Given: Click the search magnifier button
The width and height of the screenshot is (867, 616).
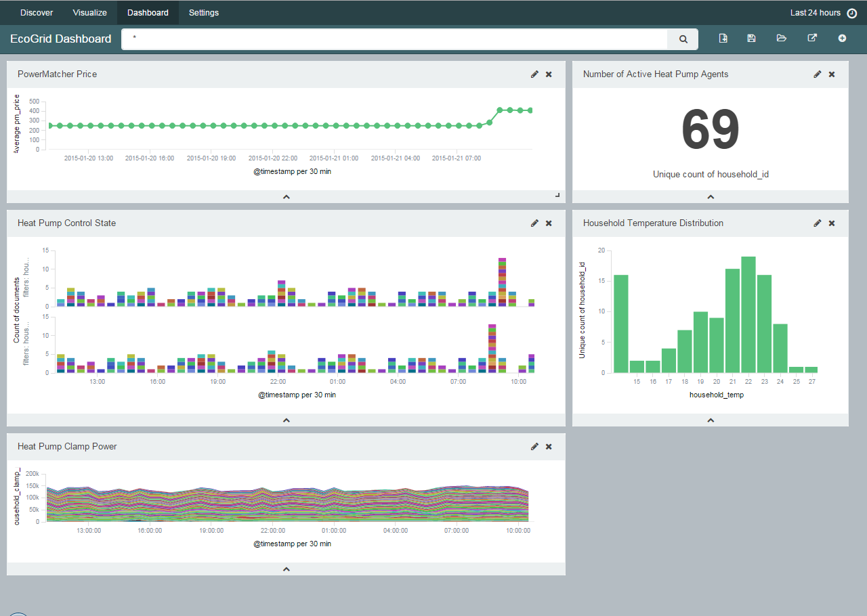Looking at the screenshot, I should point(683,39).
